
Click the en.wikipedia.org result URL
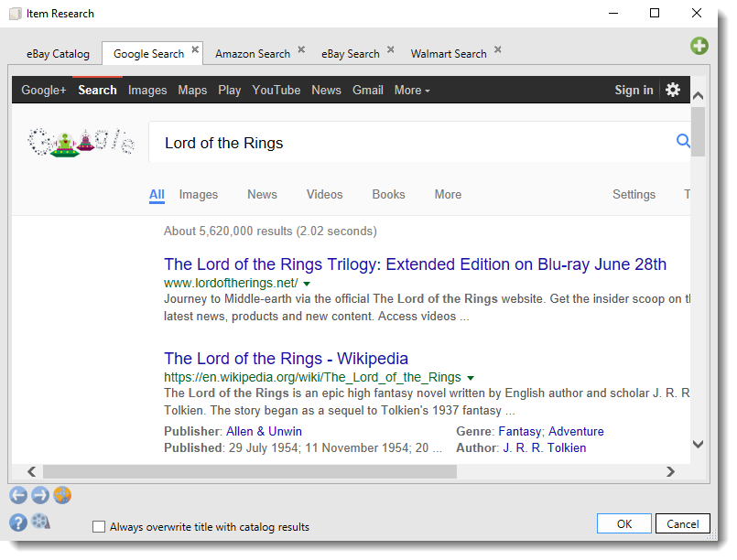click(312, 377)
